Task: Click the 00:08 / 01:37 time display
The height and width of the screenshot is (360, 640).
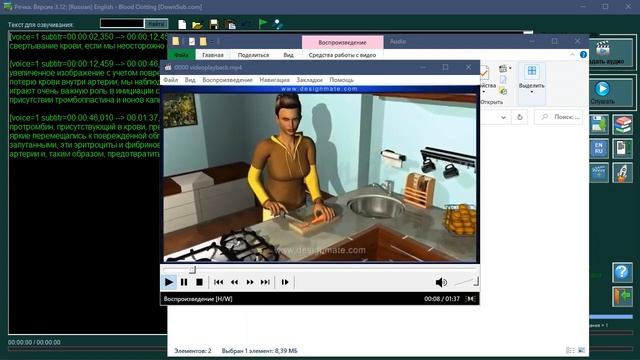Action: click(442, 299)
